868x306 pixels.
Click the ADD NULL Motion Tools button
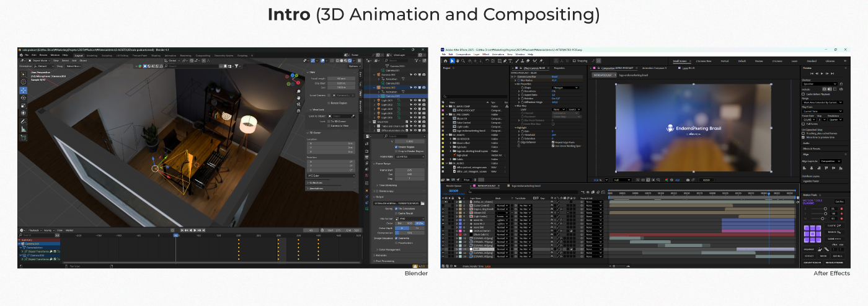[838, 256]
